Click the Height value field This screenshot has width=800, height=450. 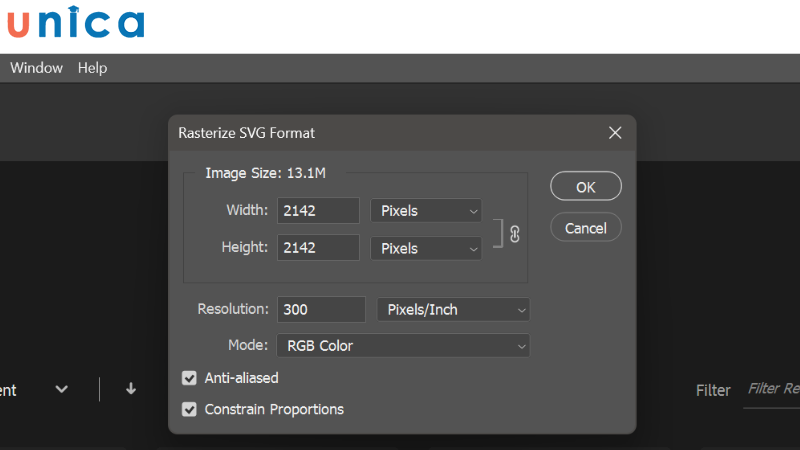click(318, 248)
